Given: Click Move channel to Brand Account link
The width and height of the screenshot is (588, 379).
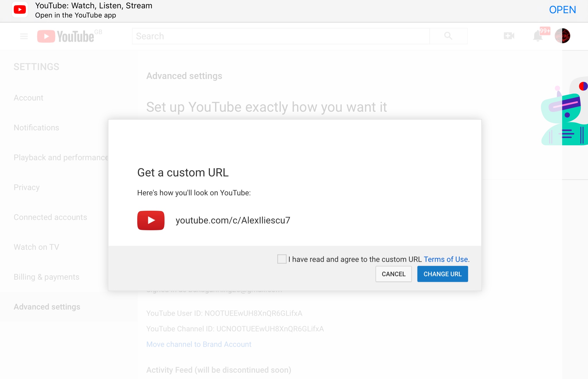Looking at the screenshot, I should pyautogui.click(x=199, y=344).
